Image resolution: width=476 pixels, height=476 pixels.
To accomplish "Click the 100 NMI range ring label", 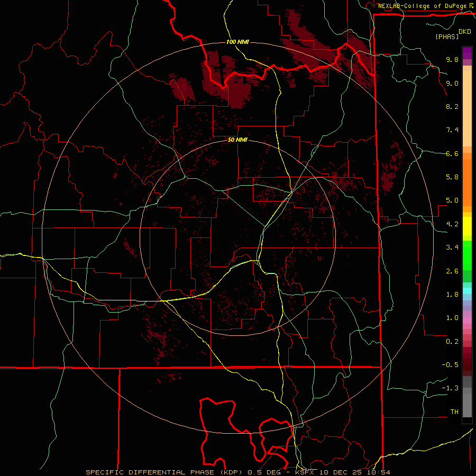I will click(237, 42).
